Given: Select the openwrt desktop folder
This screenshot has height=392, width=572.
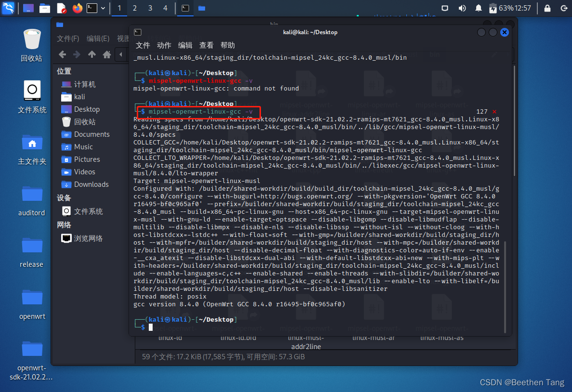Looking at the screenshot, I should pyautogui.click(x=32, y=304).
